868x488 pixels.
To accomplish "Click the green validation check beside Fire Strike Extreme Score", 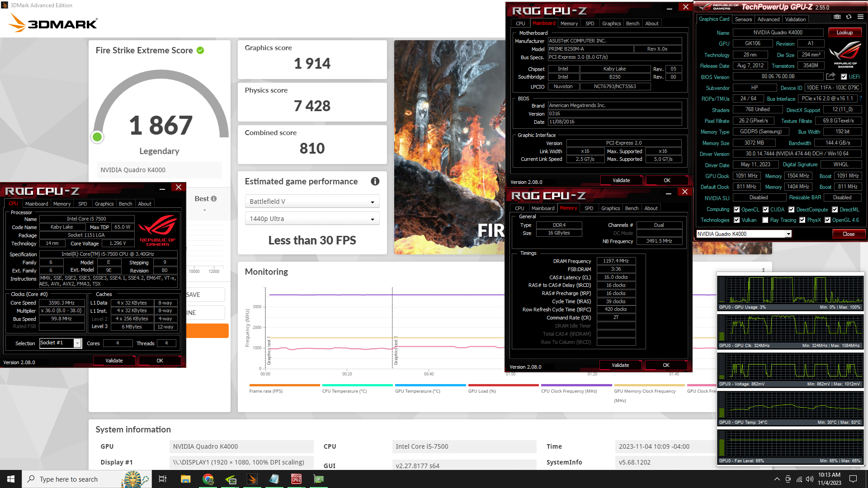I will click(200, 51).
